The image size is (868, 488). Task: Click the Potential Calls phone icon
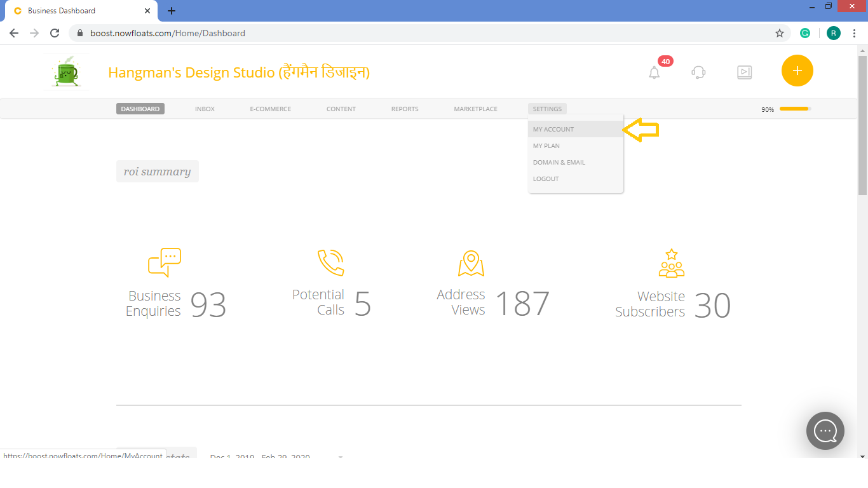click(330, 262)
